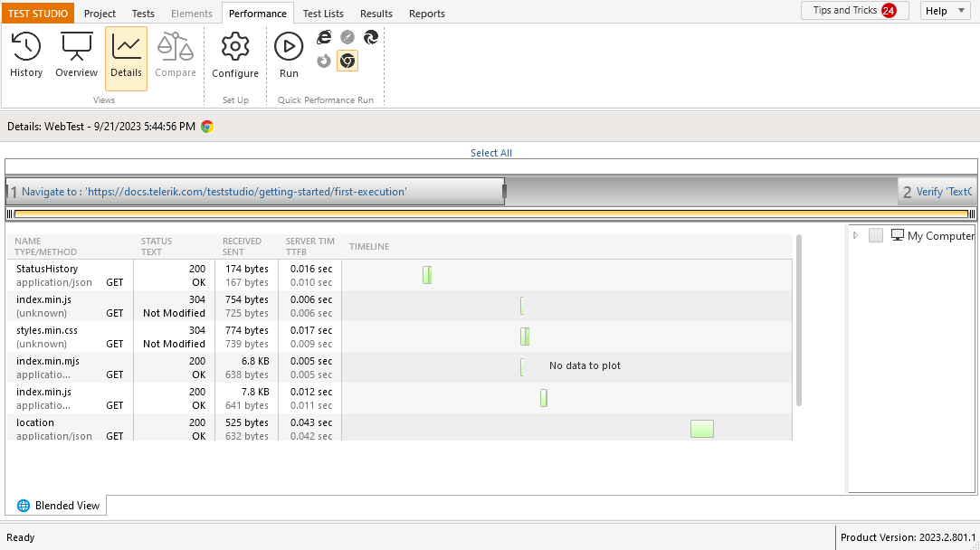The image size is (980, 550).
Task: Click Product Version 2023.2.801.1 text
Action: coord(908,537)
